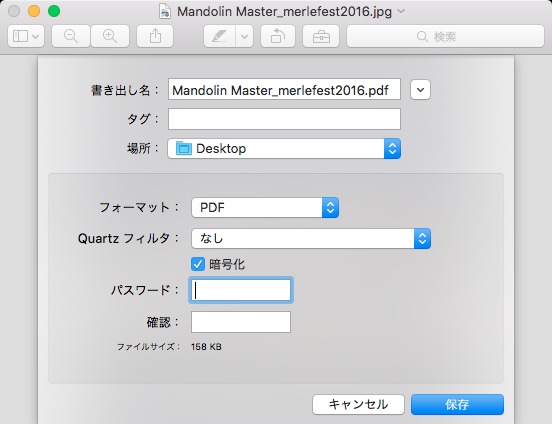552x424 pixels.
Task: Rotate the image with the rotate icon
Action: (x=278, y=36)
